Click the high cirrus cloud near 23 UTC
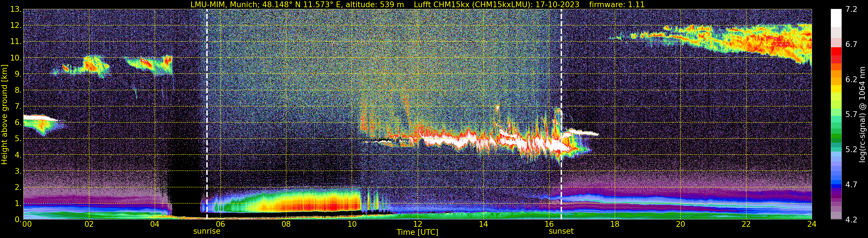Viewport: 868px width, 238px height. (x=775, y=42)
